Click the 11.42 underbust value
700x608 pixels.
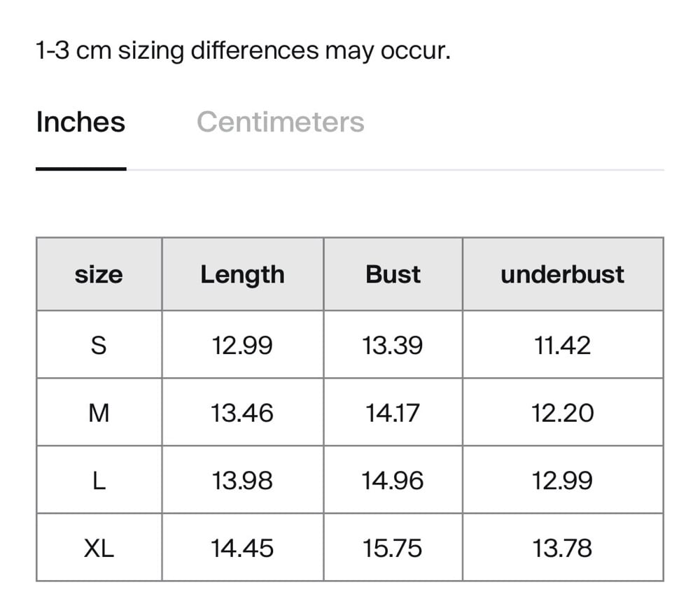click(562, 345)
